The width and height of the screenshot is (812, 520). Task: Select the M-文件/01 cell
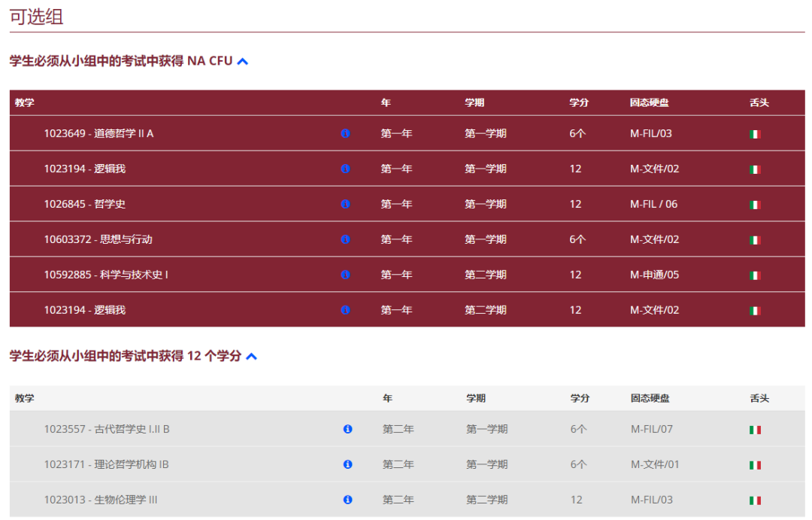(655, 464)
